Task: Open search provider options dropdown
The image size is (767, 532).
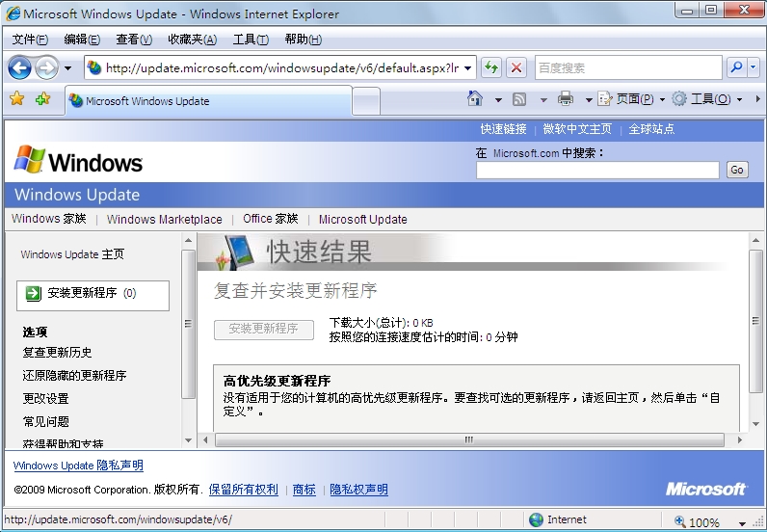Action: coord(754,67)
